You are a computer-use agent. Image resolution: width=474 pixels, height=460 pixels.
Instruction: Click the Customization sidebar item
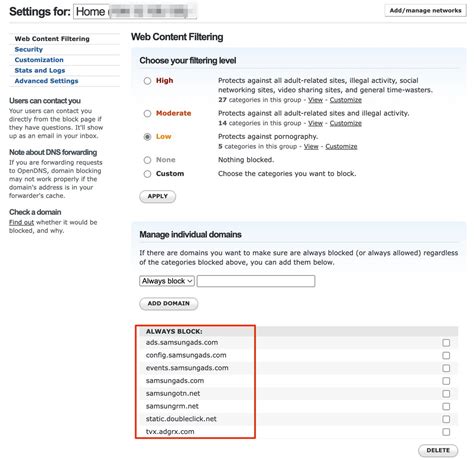pos(39,60)
